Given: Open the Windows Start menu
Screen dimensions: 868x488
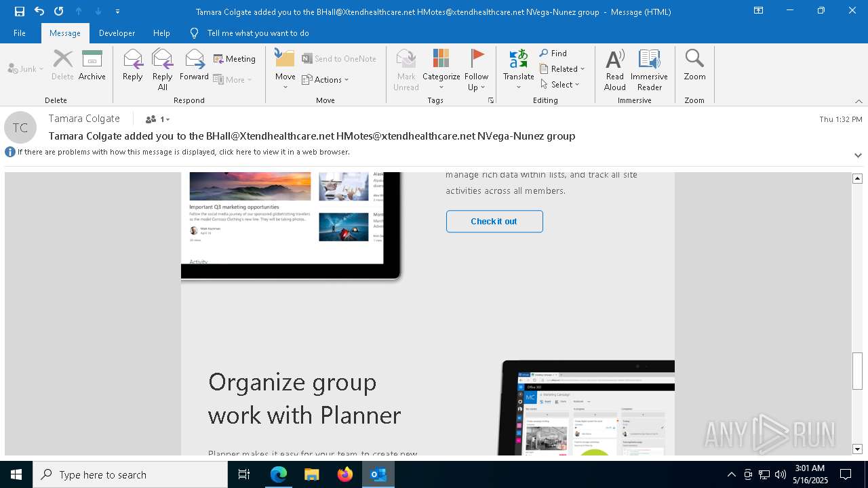Looking at the screenshot, I should [x=16, y=474].
